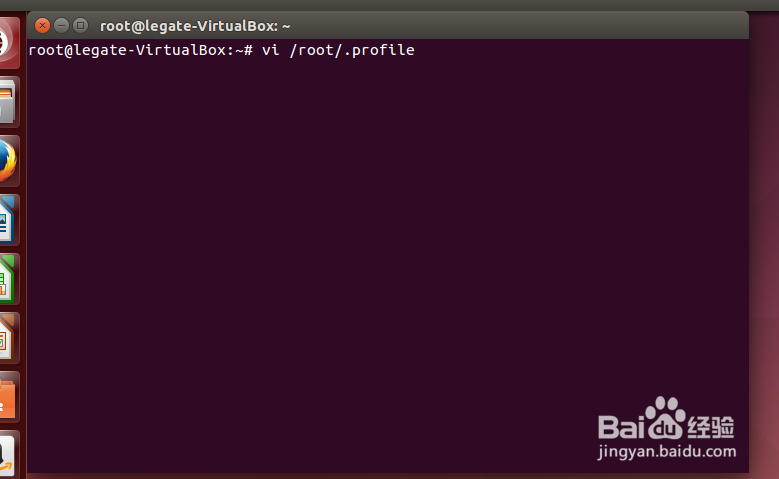Viewport: 779px width, 479px height.
Task: Click the 'vi' command word
Action: pos(269,50)
